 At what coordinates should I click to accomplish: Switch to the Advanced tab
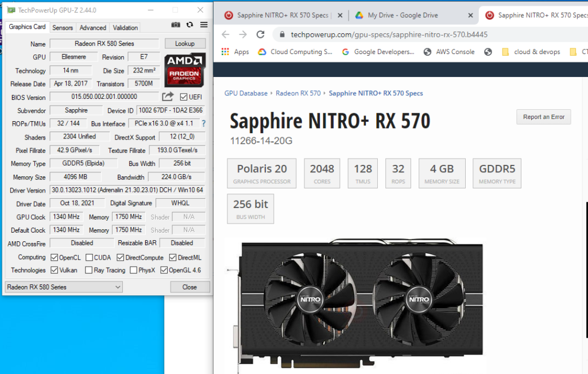(x=92, y=28)
